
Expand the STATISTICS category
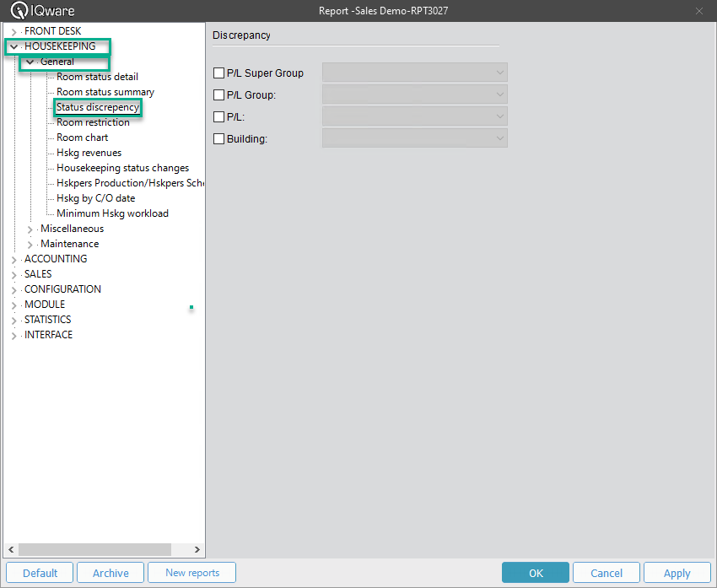tap(13, 320)
